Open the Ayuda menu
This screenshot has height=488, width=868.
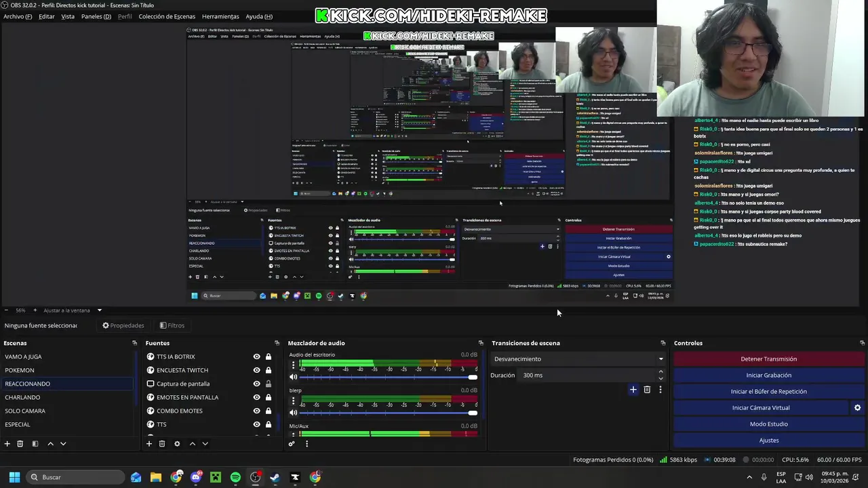(x=259, y=16)
